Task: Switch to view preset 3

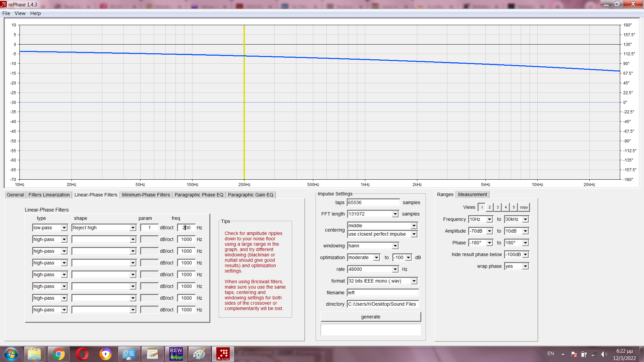Action: click(498, 207)
